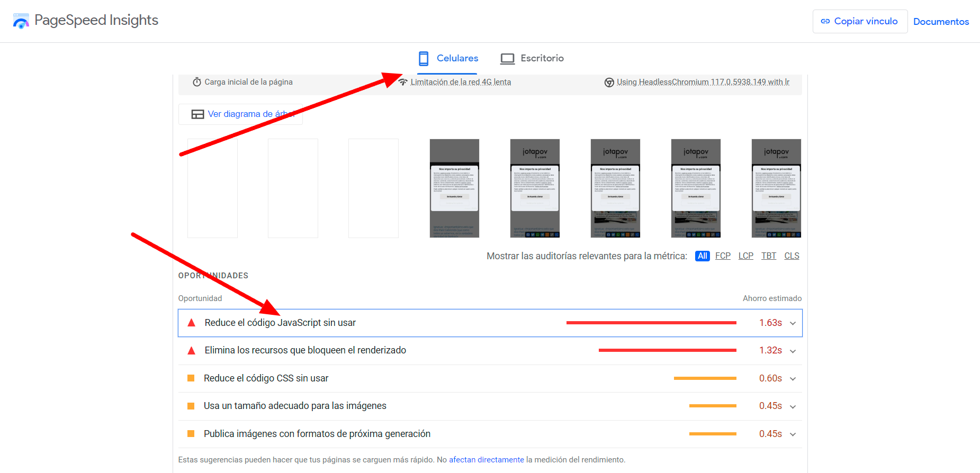Switch to the Celulares tab
Screen dimensions: 980x473
tap(447, 58)
